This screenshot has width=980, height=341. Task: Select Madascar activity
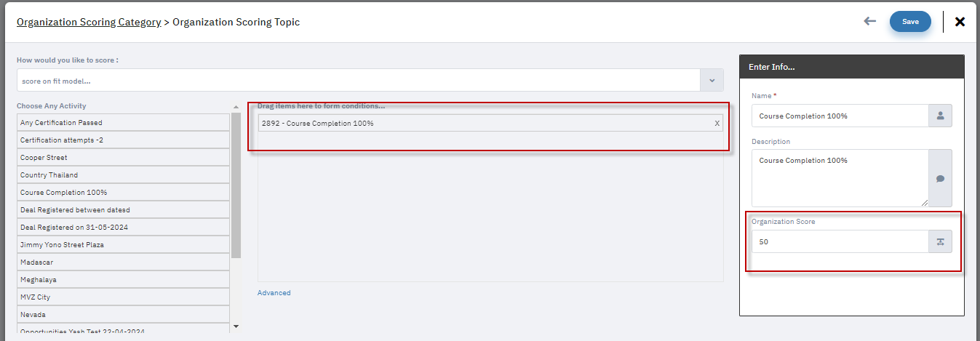click(123, 262)
